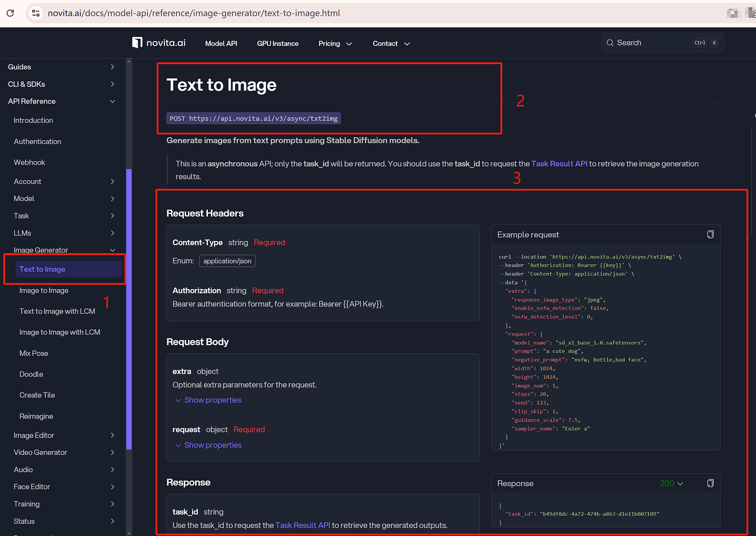Click the application/json enum value

click(227, 261)
